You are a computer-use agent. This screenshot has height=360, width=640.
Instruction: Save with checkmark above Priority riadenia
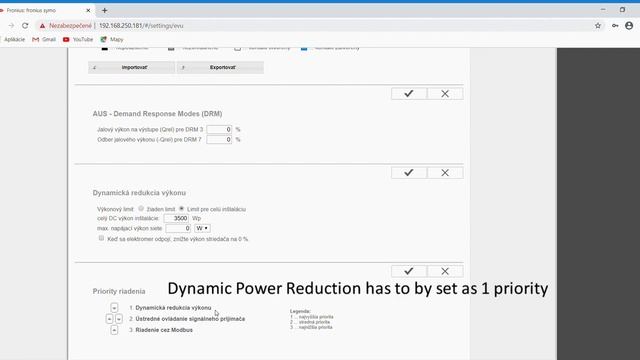(409, 271)
